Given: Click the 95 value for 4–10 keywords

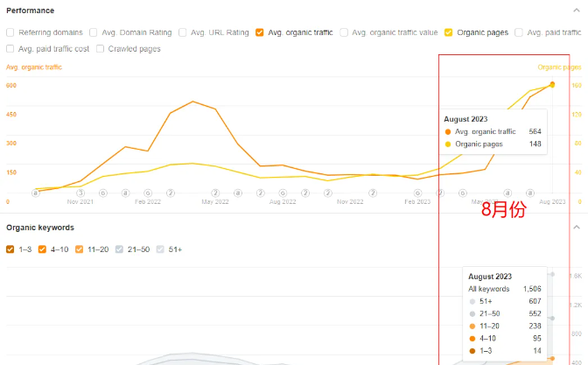Looking at the screenshot, I should tap(537, 339).
